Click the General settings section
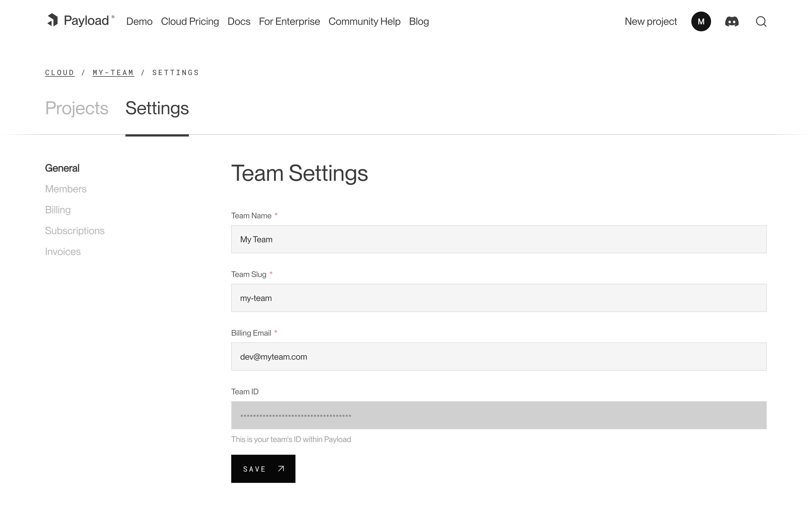Screen dimensions: 812x519 [62, 168]
